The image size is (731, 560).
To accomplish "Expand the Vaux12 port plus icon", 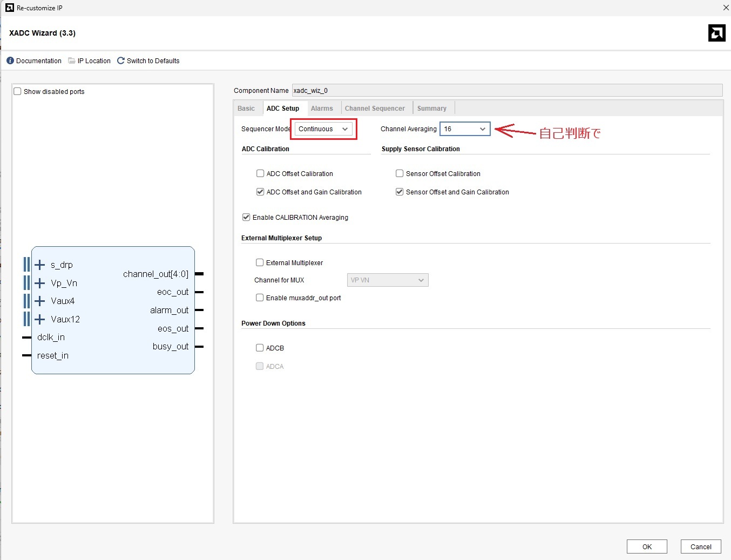I will (40, 319).
